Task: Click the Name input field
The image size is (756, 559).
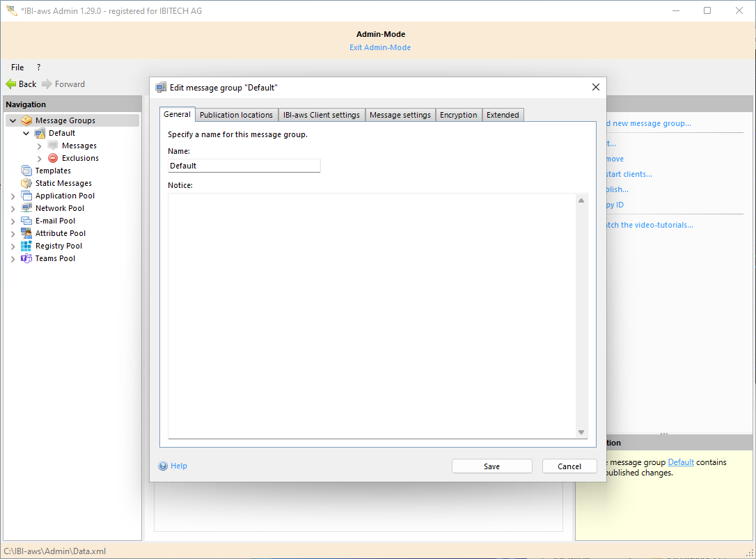Action: 244,166
